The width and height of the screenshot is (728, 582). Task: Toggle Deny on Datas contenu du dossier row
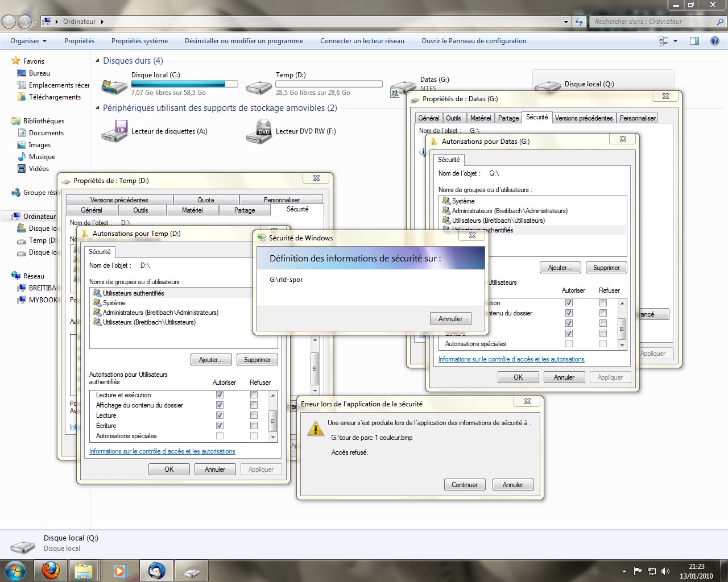click(603, 313)
